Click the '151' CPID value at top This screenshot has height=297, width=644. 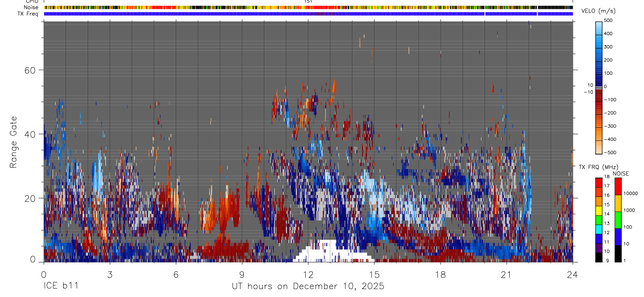click(x=308, y=2)
